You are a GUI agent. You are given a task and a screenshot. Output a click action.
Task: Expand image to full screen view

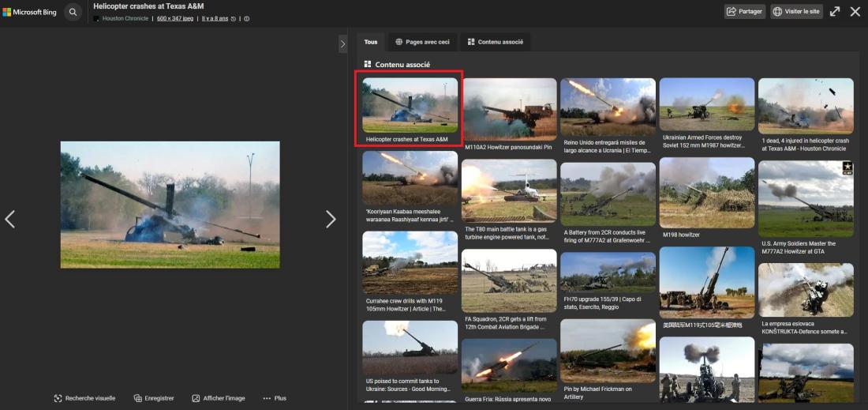pyautogui.click(x=834, y=12)
